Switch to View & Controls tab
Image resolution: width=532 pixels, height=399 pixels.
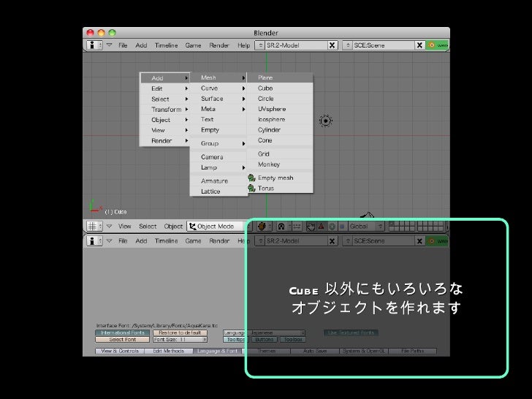[x=120, y=351]
